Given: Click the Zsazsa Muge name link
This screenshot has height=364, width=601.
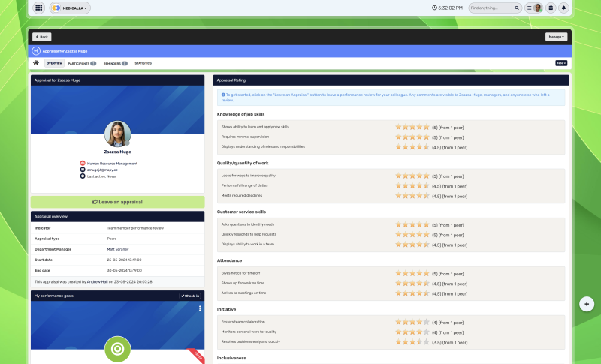Looking at the screenshot, I should [118, 152].
